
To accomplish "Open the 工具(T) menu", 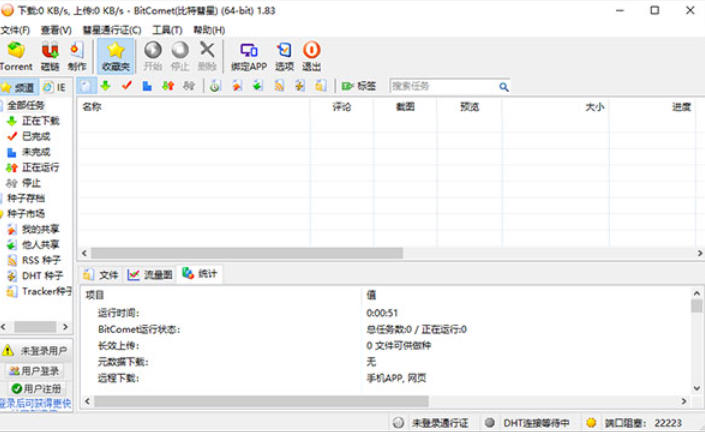I will click(167, 30).
